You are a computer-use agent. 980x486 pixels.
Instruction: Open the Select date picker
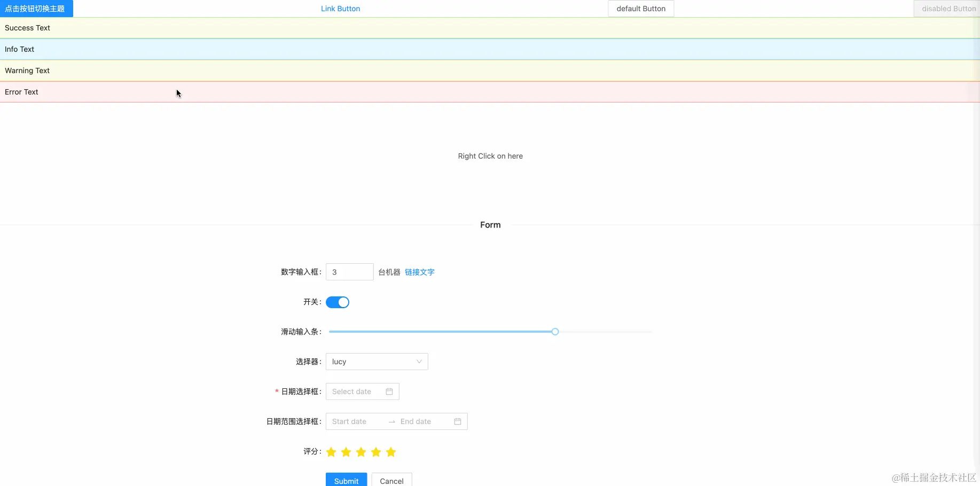click(x=355, y=391)
